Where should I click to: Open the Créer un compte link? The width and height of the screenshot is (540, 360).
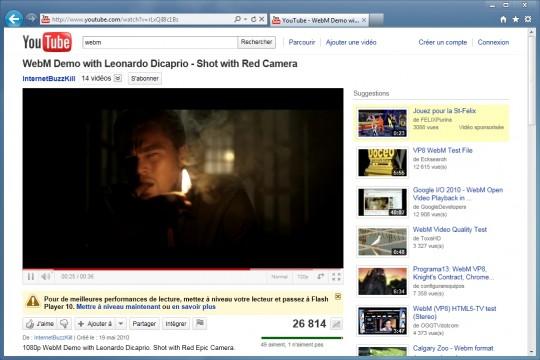pos(443,42)
